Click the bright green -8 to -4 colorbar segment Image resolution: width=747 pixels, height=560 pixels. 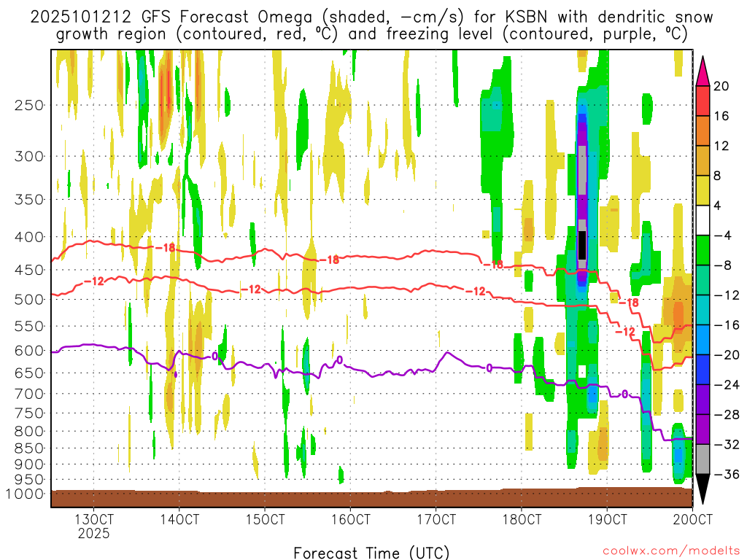pyautogui.click(x=703, y=251)
